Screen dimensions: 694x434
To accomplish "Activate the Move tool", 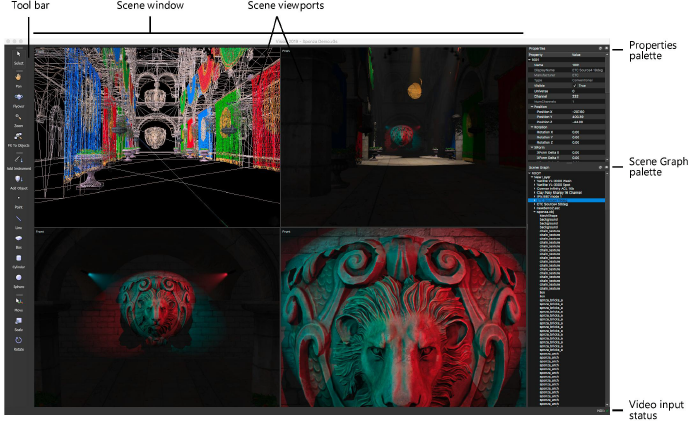I will click(19, 304).
